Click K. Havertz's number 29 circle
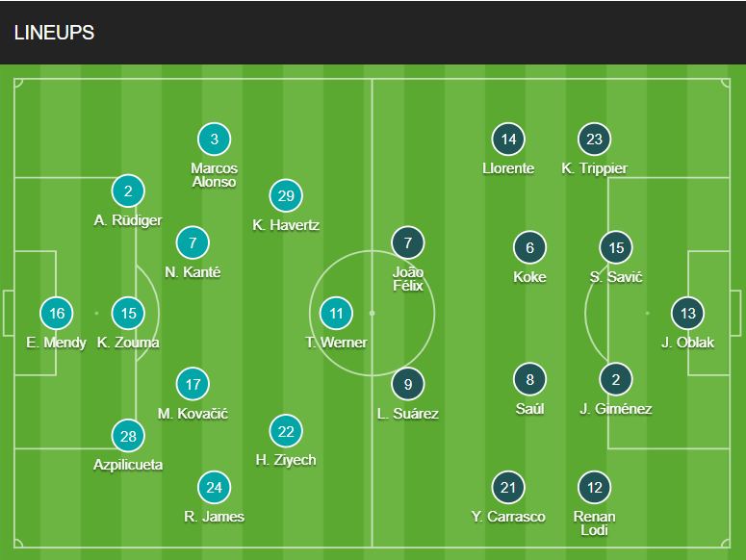 coord(286,195)
